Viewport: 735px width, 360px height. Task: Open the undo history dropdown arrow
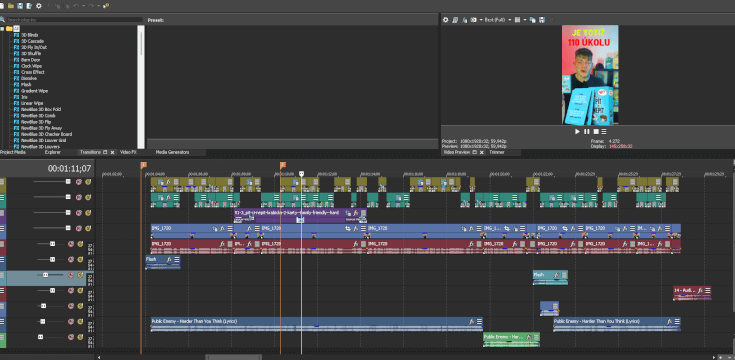[82, 6]
